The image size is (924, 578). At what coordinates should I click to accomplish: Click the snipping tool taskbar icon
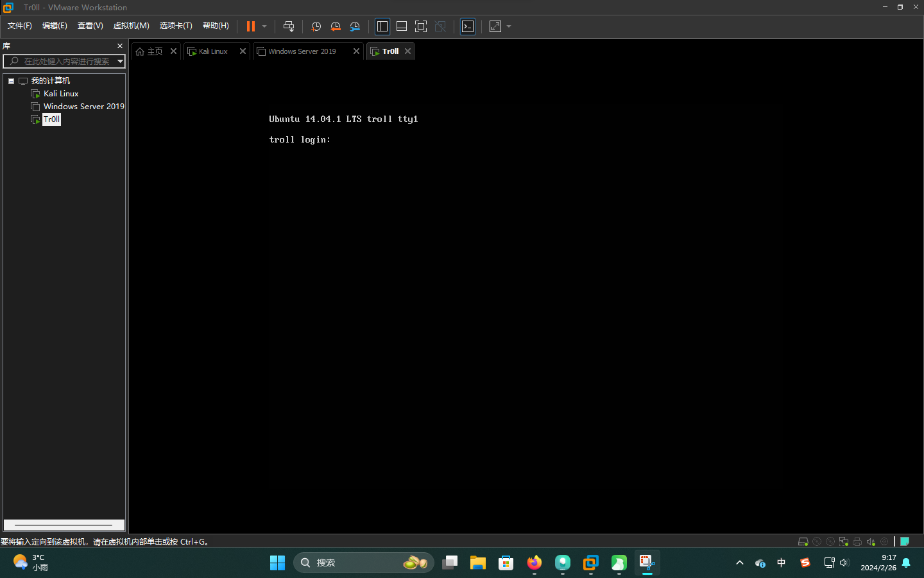[x=647, y=563]
